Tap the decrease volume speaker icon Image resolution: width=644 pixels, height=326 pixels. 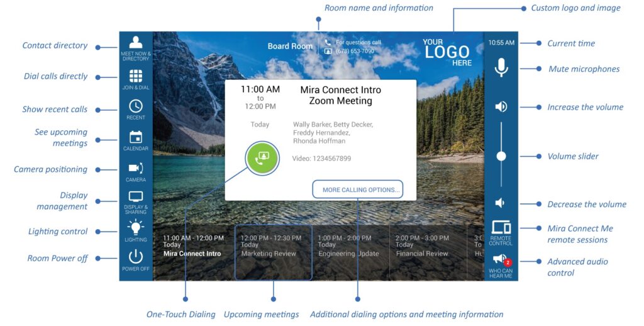499,203
